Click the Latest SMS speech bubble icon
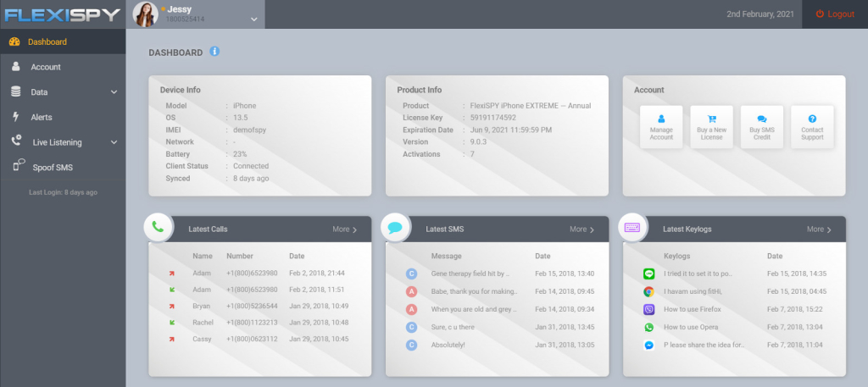 tap(395, 227)
